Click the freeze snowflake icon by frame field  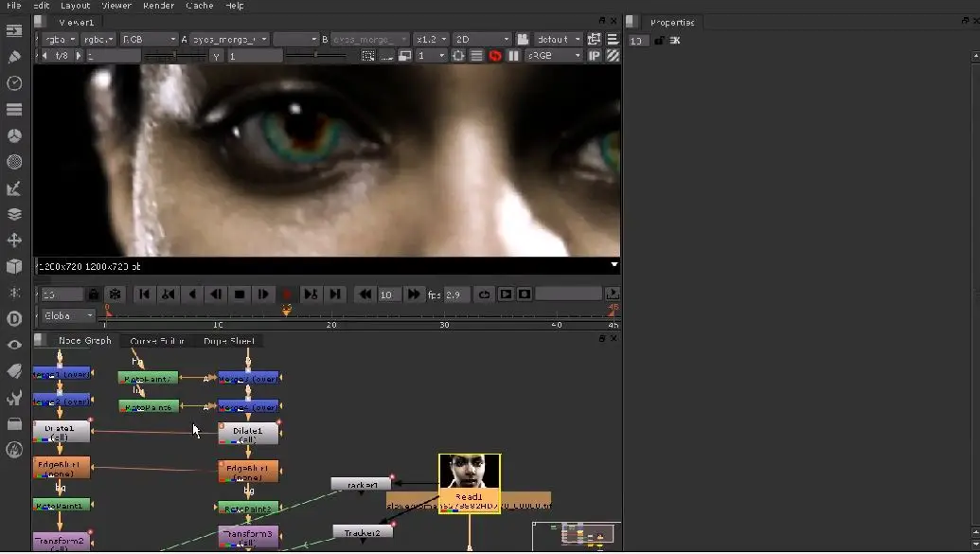click(115, 294)
